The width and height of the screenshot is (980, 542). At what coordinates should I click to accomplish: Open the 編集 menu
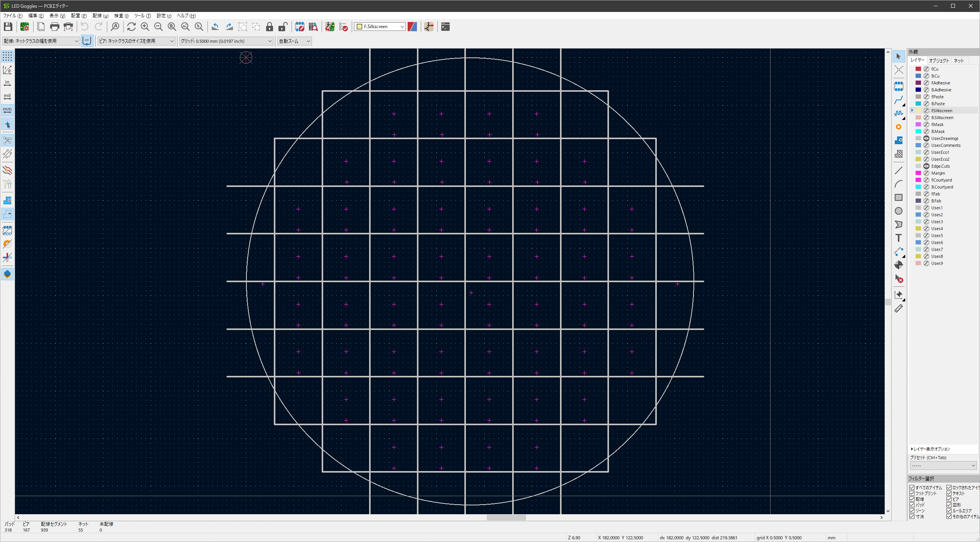point(36,16)
